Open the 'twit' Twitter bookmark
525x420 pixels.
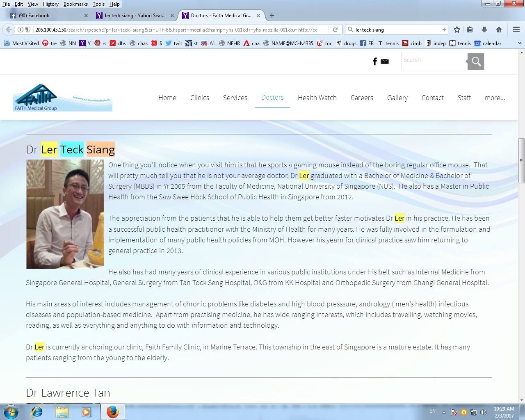click(173, 43)
